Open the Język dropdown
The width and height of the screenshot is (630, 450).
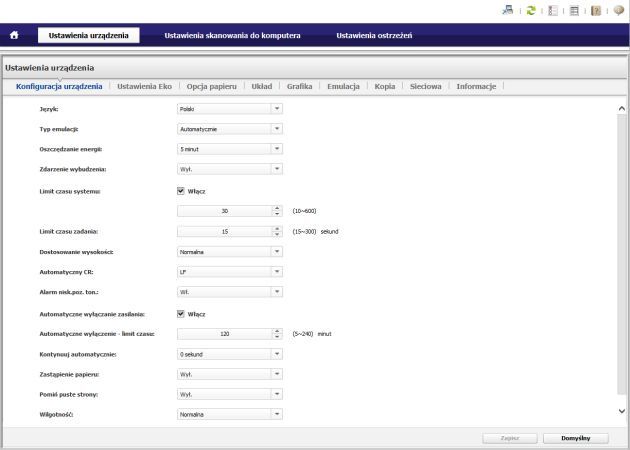pos(230,109)
